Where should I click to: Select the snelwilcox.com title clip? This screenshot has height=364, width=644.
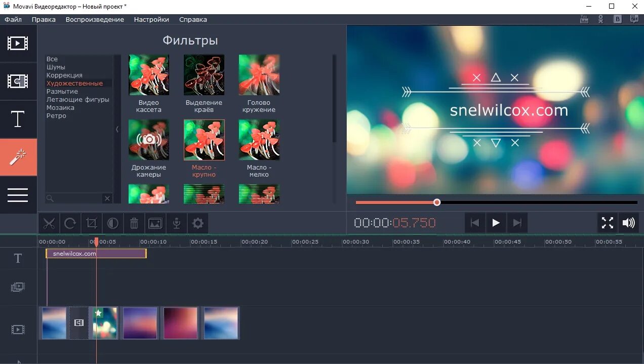pos(96,254)
